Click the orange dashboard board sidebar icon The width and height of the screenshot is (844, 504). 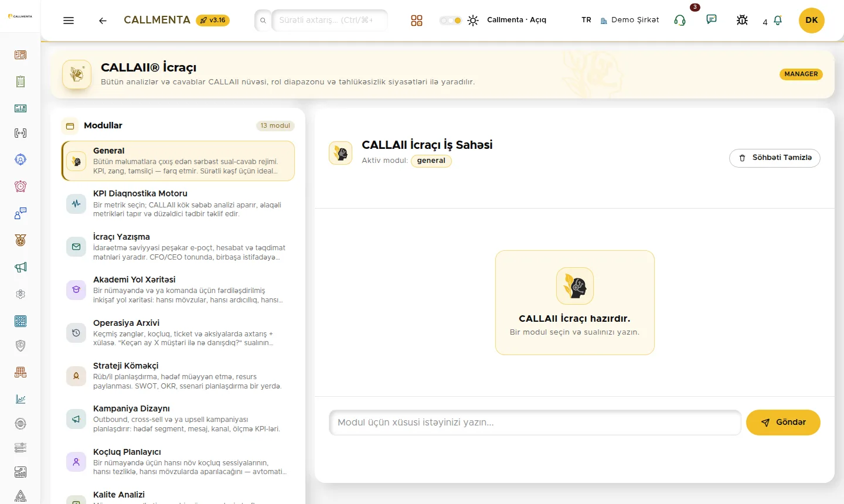[21, 55]
